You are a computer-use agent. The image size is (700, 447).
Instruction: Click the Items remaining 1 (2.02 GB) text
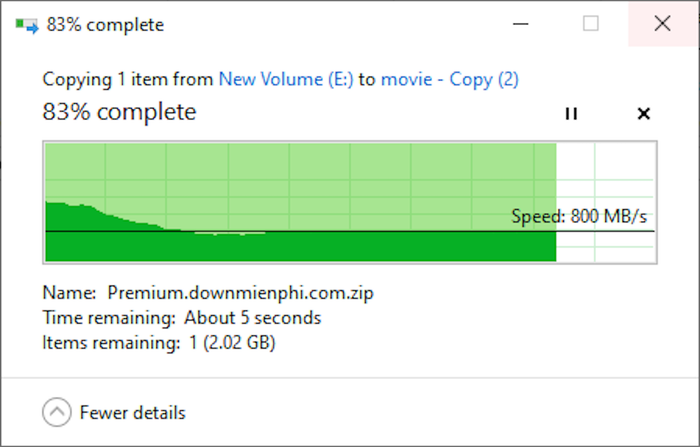pyautogui.click(x=159, y=343)
